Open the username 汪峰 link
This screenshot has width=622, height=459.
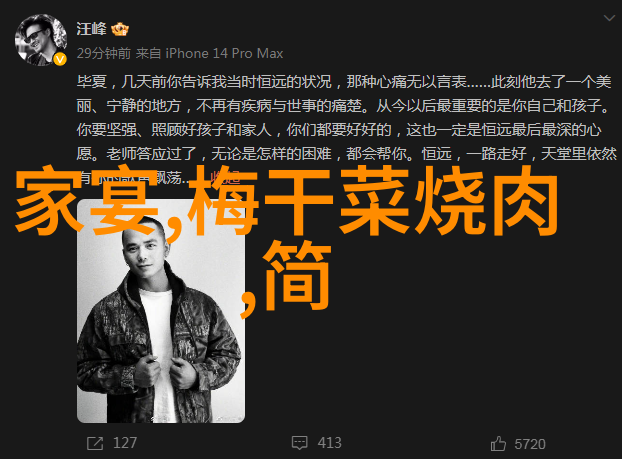[x=91, y=29]
